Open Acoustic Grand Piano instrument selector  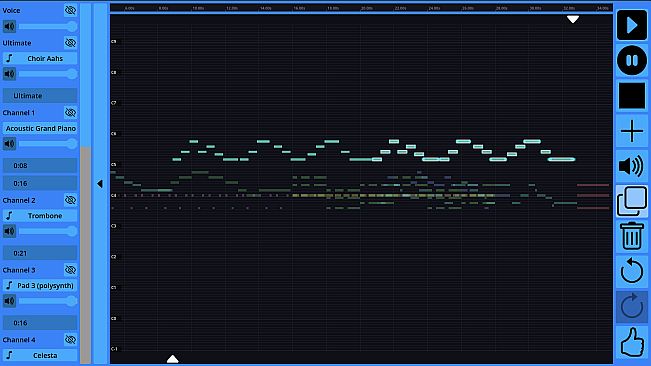(40, 128)
